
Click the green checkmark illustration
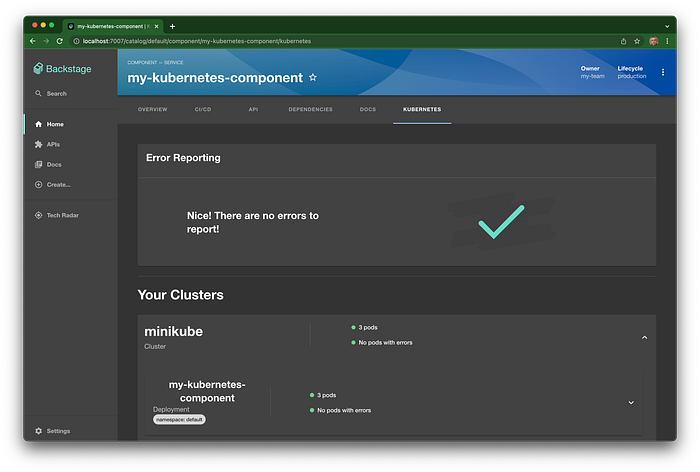click(x=501, y=222)
